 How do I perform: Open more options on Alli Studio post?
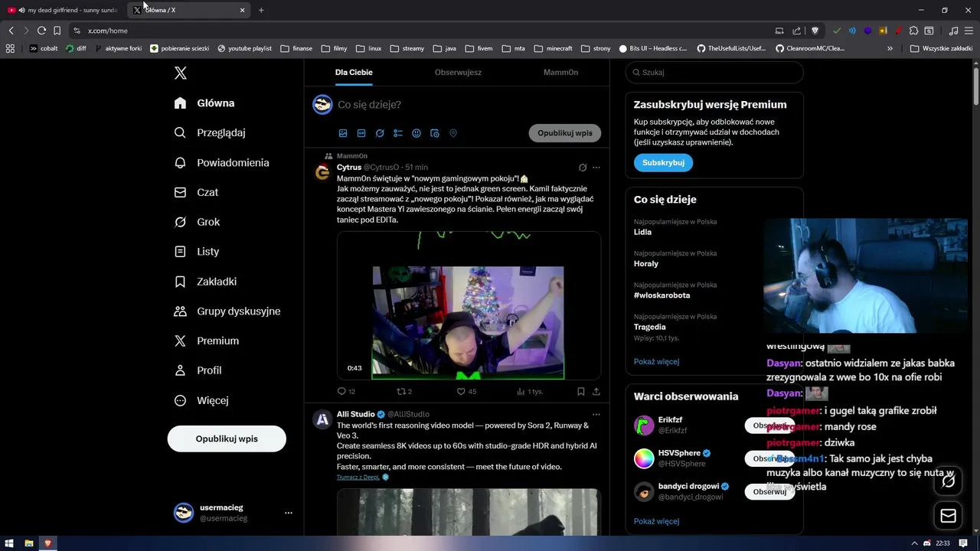point(596,414)
